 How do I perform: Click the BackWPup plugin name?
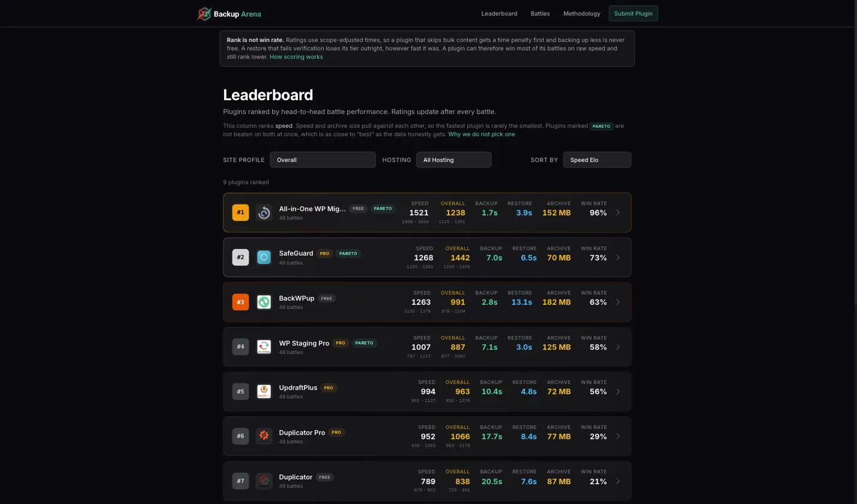coord(297,298)
